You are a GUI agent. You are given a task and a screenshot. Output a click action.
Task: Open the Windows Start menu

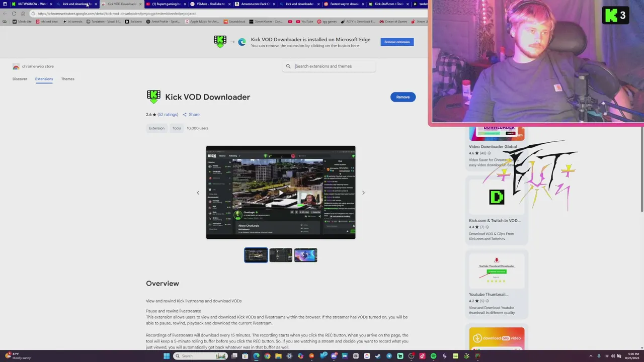tap(167, 356)
